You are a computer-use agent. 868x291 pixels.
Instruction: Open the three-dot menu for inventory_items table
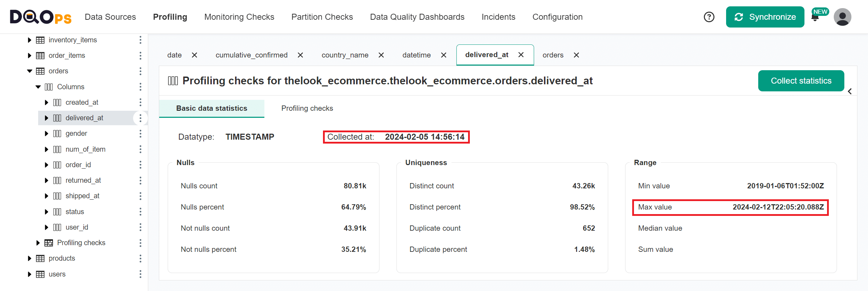click(x=140, y=40)
